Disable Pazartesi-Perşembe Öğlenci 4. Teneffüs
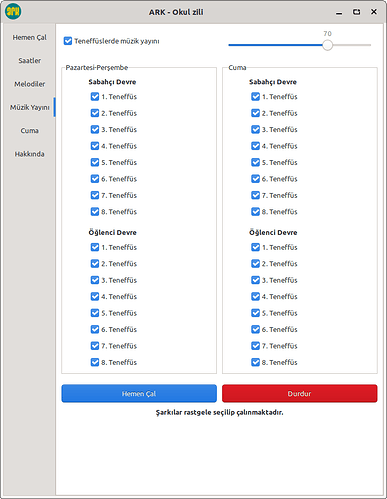This screenshot has width=387, height=499. click(95, 296)
